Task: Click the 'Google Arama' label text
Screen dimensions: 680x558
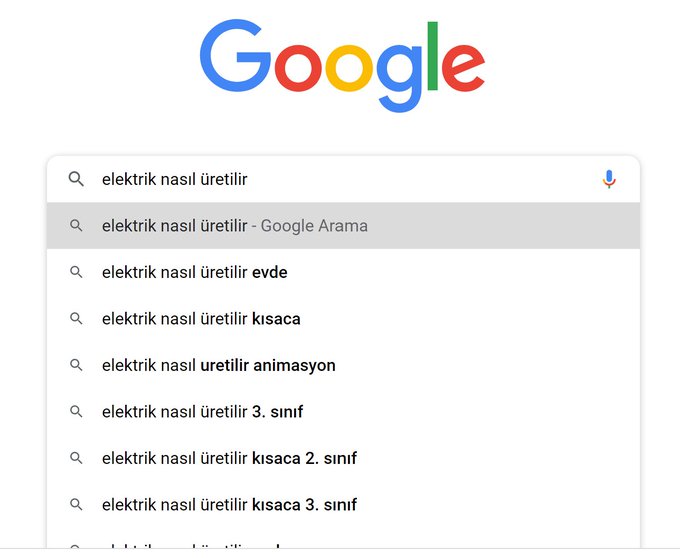Action: pyautogui.click(x=314, y=226)
